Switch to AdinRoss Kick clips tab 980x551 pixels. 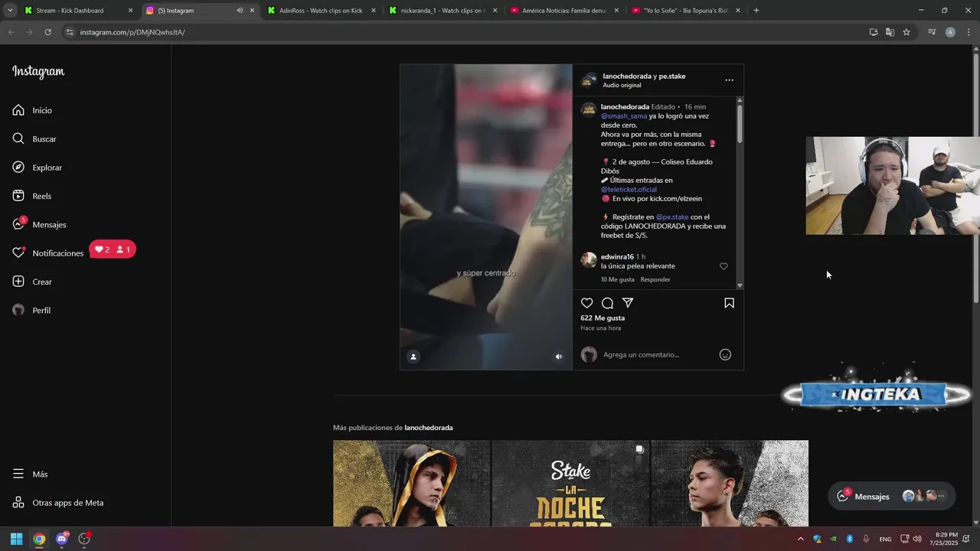pos(322,11)
